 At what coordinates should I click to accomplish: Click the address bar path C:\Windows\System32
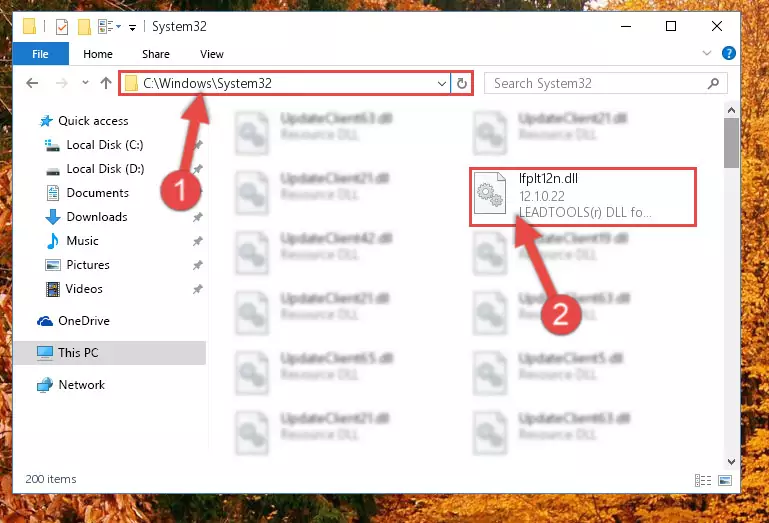point(207,83)
